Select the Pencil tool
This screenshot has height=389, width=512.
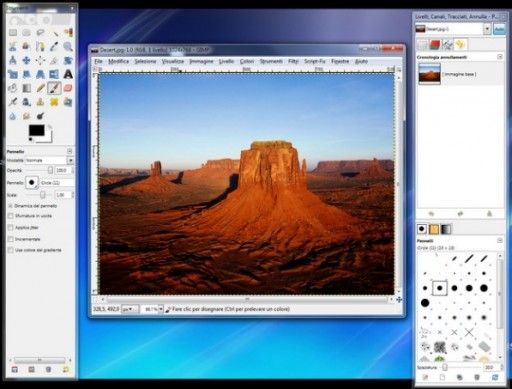click(x=40, y=88)
